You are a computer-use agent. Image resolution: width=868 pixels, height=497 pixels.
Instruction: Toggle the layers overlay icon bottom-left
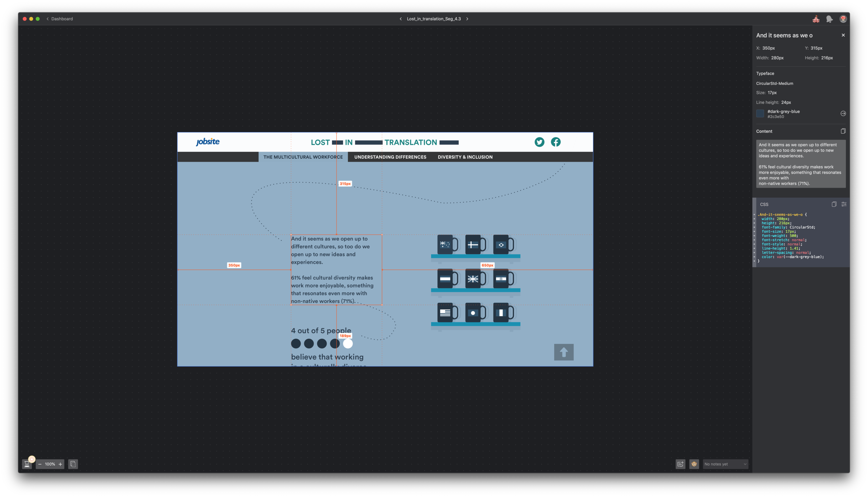(x=73, y=464)
